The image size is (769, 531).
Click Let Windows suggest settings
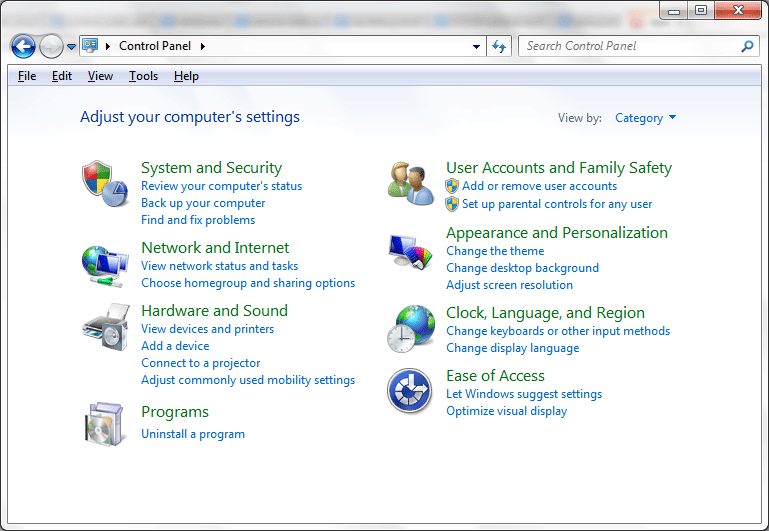524,394
